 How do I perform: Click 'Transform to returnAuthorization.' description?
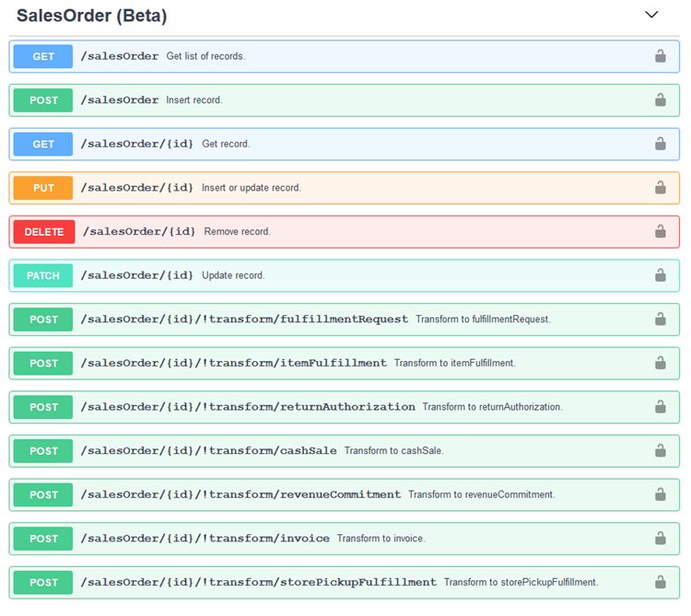click(x=492, y=406)
